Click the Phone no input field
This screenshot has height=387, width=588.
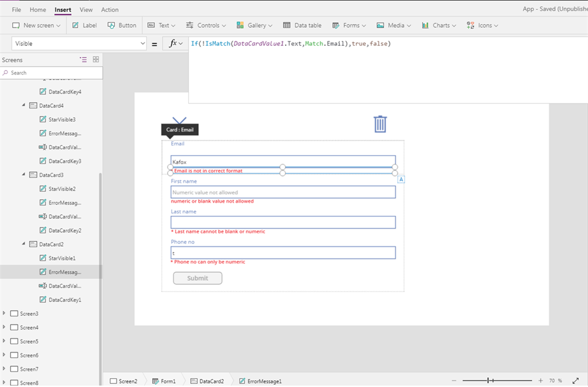[x=283, y=253]
